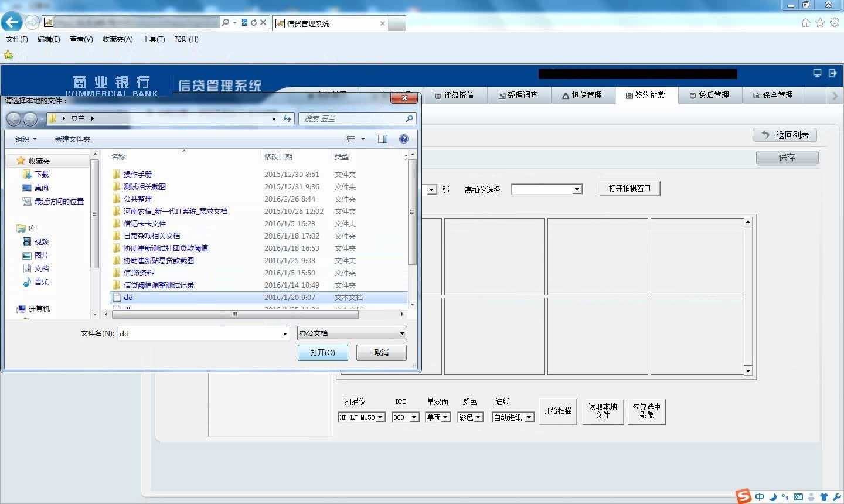Open the dialog address path history dropdown
This screenshot has height=504, width=844.
click(274, 119)
